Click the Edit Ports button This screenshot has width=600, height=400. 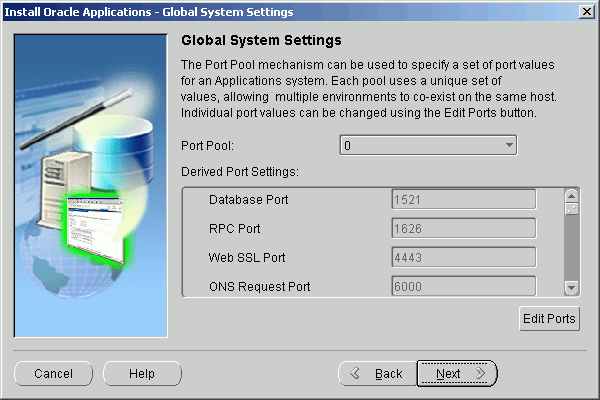point(549,318)
